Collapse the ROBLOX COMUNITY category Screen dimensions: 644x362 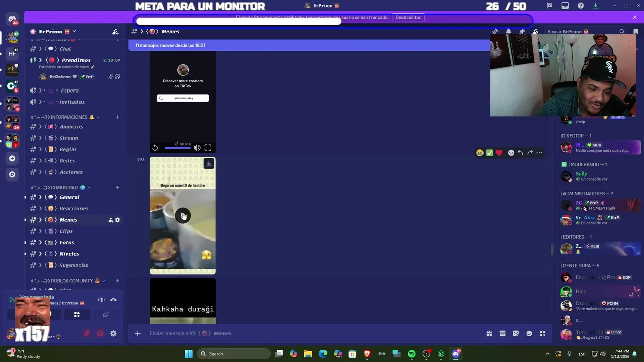tap(68, 281)
